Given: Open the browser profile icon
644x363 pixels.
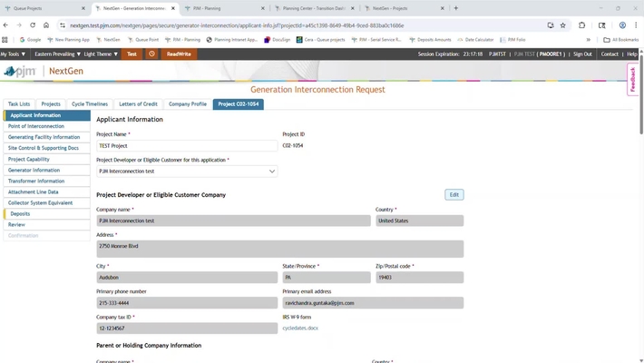Looking at the screenshot, I should [621, 25].
